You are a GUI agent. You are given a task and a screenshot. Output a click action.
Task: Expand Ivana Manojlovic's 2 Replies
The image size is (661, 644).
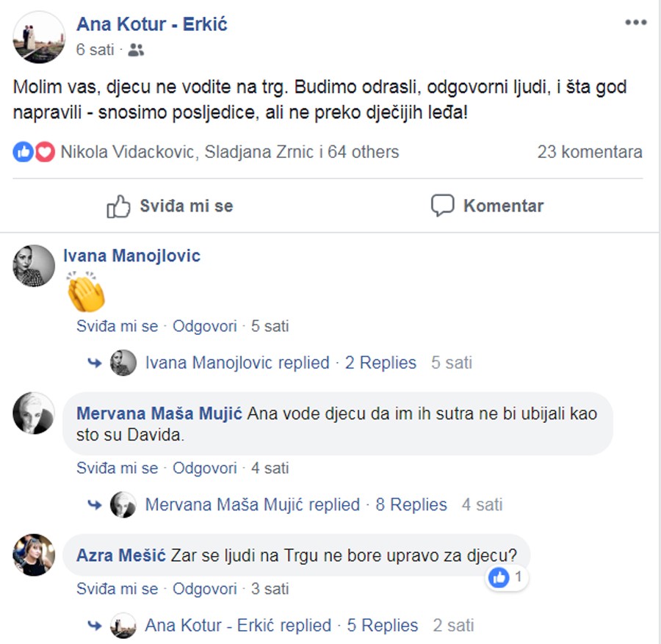pyautogui.click(x=380, y=363)
